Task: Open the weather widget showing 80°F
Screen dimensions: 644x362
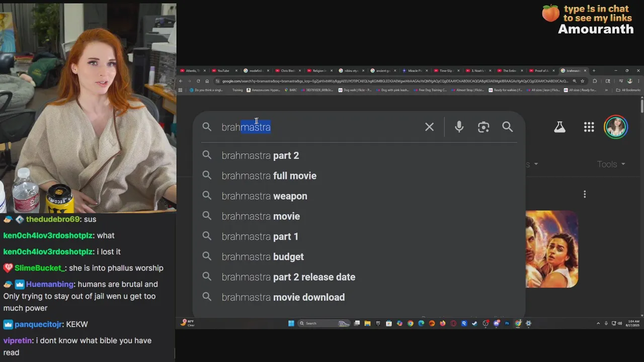Action: (x=188, y=323)
